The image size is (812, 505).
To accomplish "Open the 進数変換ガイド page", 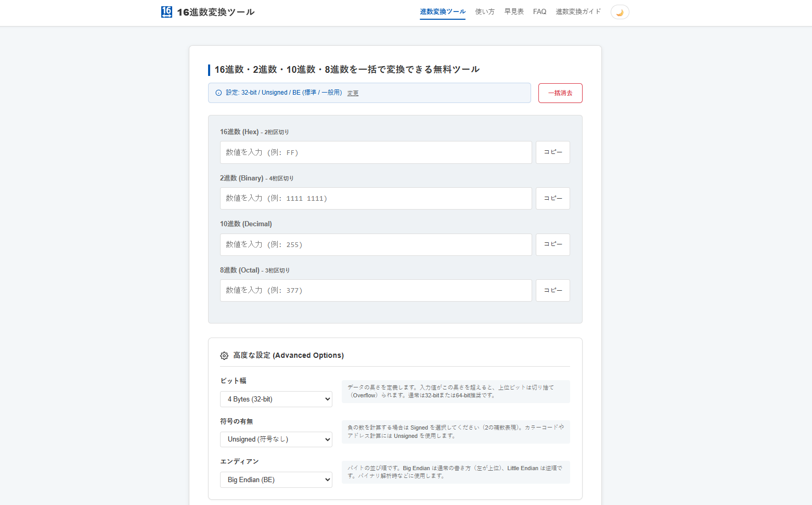I will pyautogui.click(x=578, y=11).
